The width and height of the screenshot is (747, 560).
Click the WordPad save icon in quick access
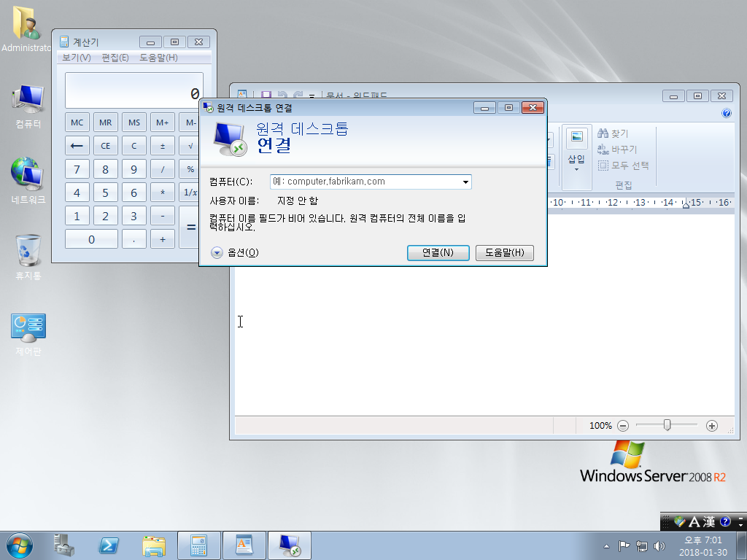[x=266, y=96]
